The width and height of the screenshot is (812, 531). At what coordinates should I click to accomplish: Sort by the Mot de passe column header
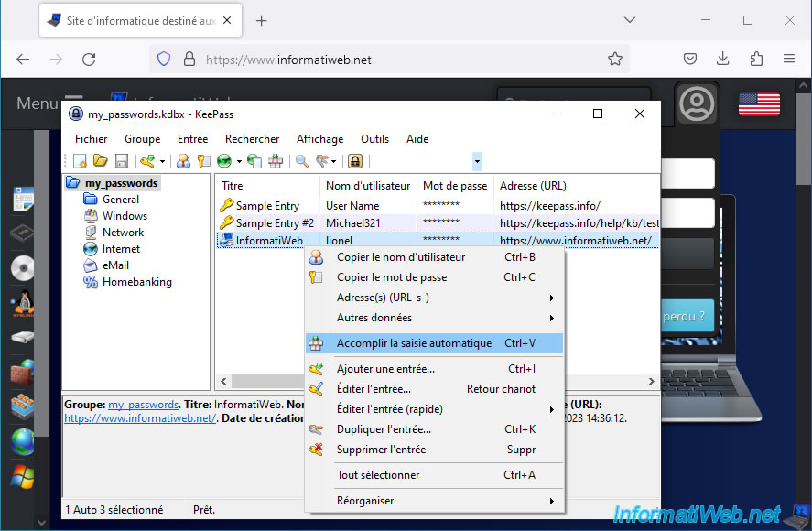455,186
